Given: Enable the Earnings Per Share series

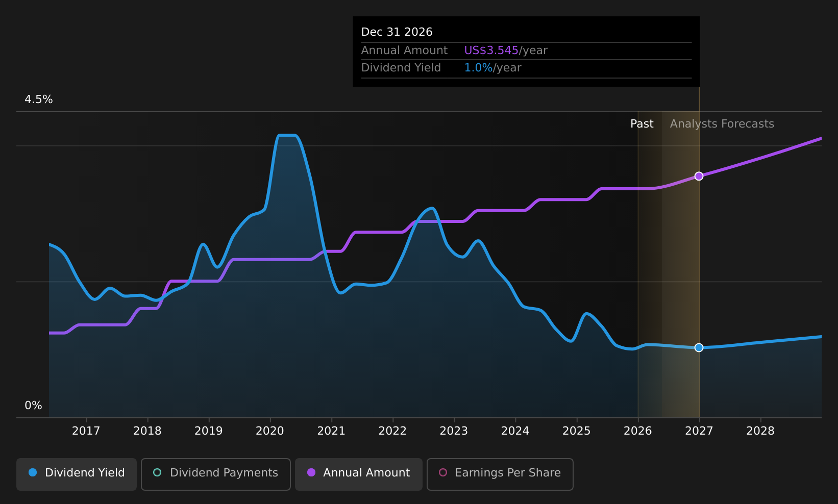Looking at the screenshot, I should coord(500,474).
